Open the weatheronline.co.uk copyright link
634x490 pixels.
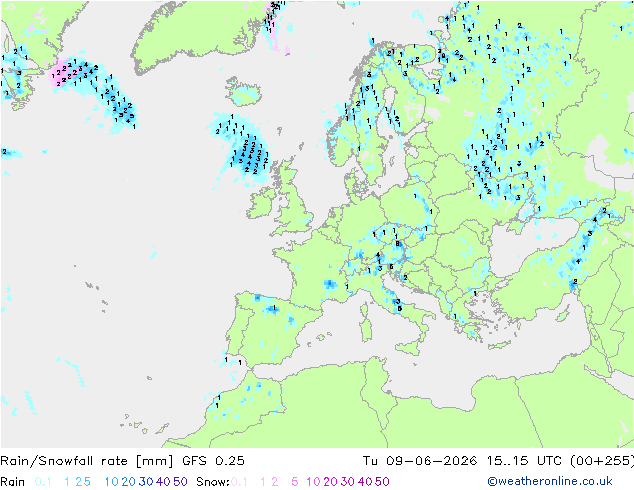click(x=550, y=481)
